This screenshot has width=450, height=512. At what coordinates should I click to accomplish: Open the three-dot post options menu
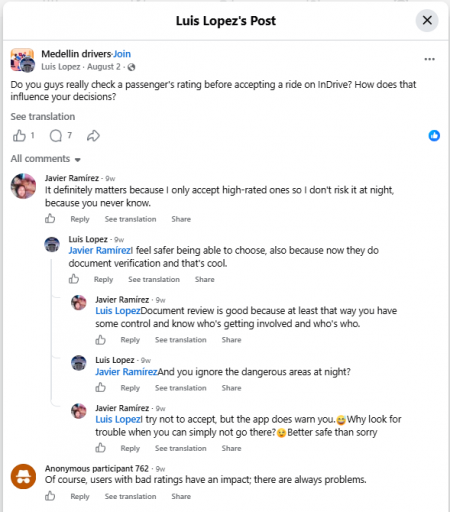429,59
